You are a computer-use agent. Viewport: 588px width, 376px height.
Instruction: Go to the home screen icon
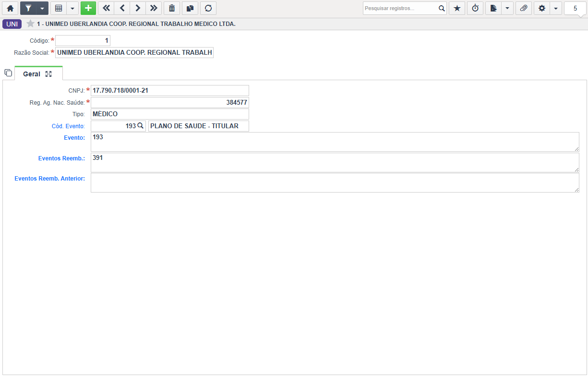pos(10,8)
